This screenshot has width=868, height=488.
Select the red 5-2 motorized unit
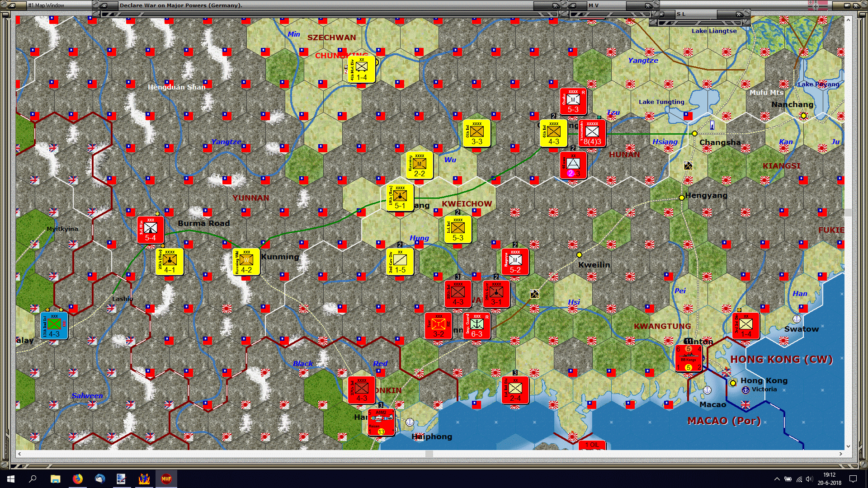515,262
